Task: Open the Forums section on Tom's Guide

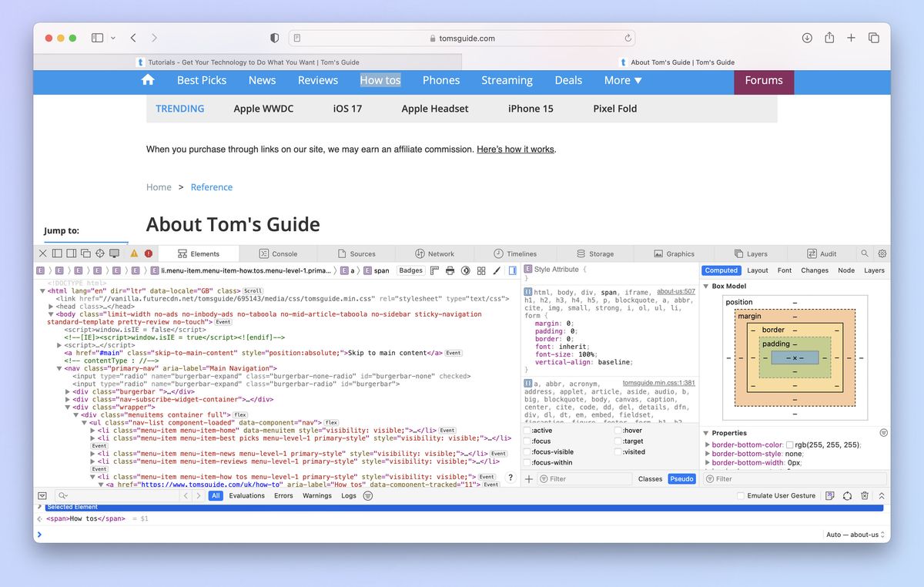Action: click(x=763, y=80)
